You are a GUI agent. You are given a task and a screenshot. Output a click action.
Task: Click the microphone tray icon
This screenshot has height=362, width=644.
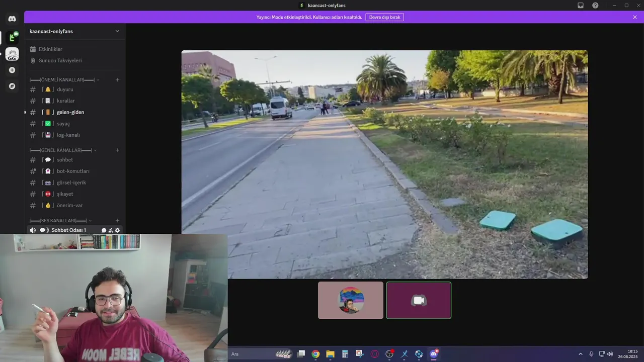591,354
